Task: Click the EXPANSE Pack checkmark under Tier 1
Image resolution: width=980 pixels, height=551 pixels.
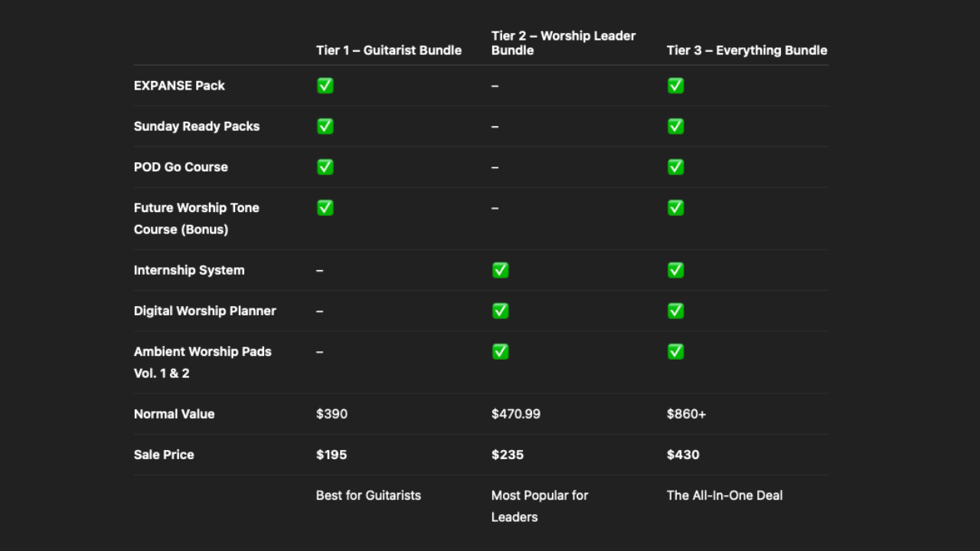Action: tap(325, 86)
